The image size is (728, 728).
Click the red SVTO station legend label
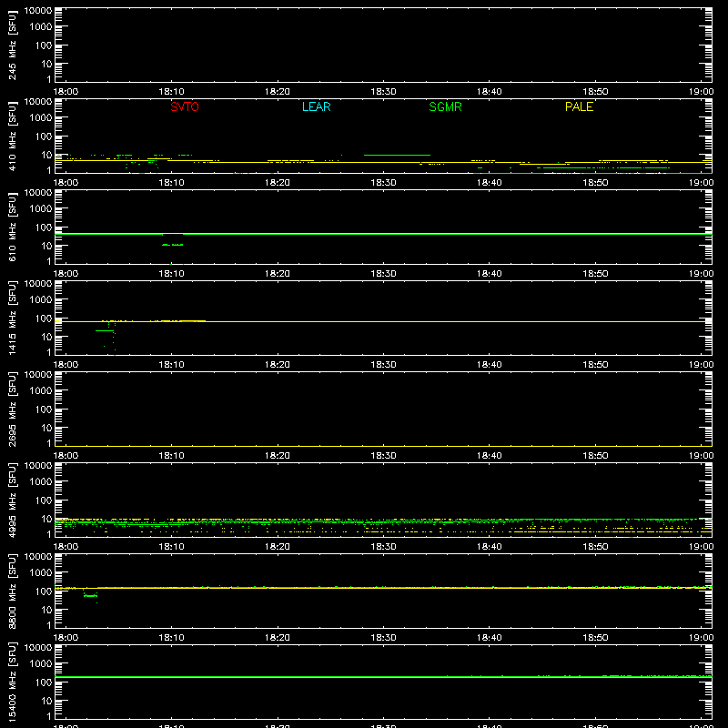(x=185, y=106)
